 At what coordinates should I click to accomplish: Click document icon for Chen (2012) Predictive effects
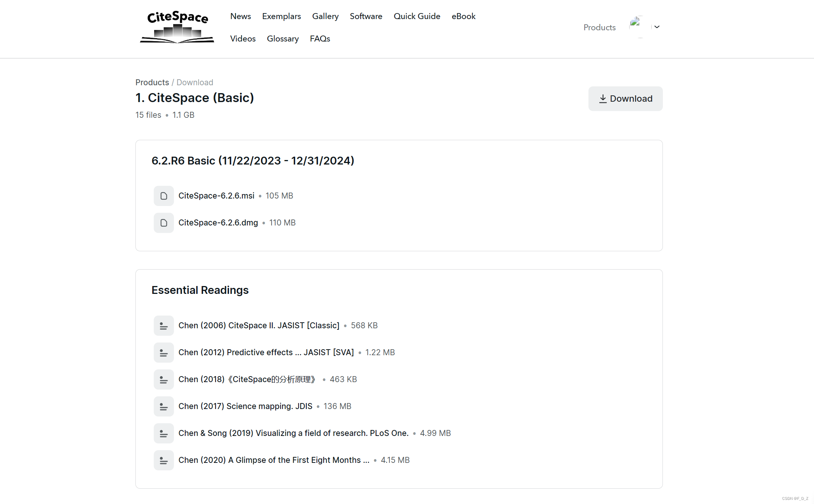point(164,353)
